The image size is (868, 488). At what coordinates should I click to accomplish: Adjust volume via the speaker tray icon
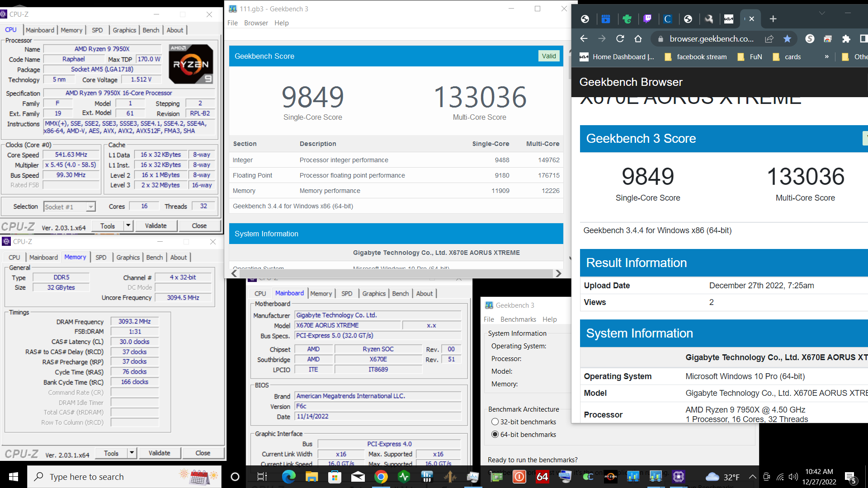[x=793, y=477]
